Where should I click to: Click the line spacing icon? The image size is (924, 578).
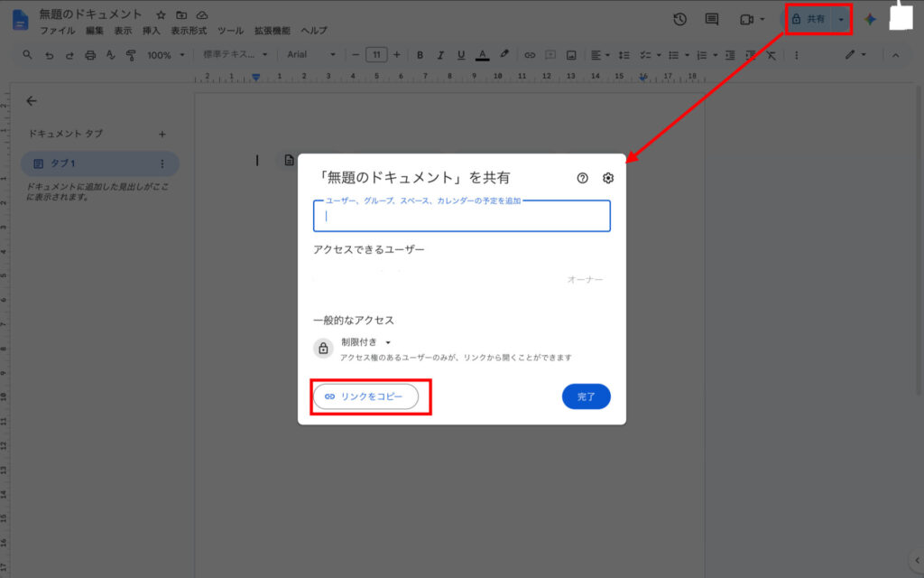pyautogui.click(x=624, y=55)
